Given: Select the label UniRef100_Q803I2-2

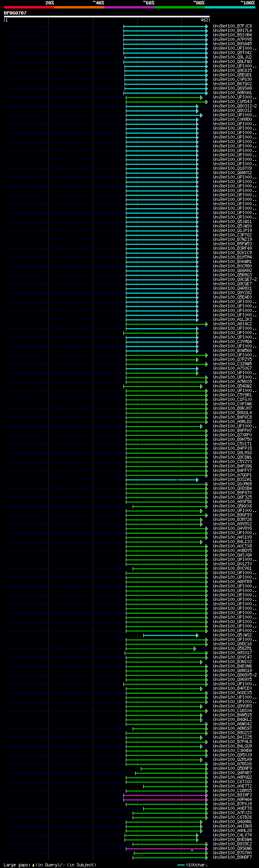Looking at the screenshot, I should point(235,106).
